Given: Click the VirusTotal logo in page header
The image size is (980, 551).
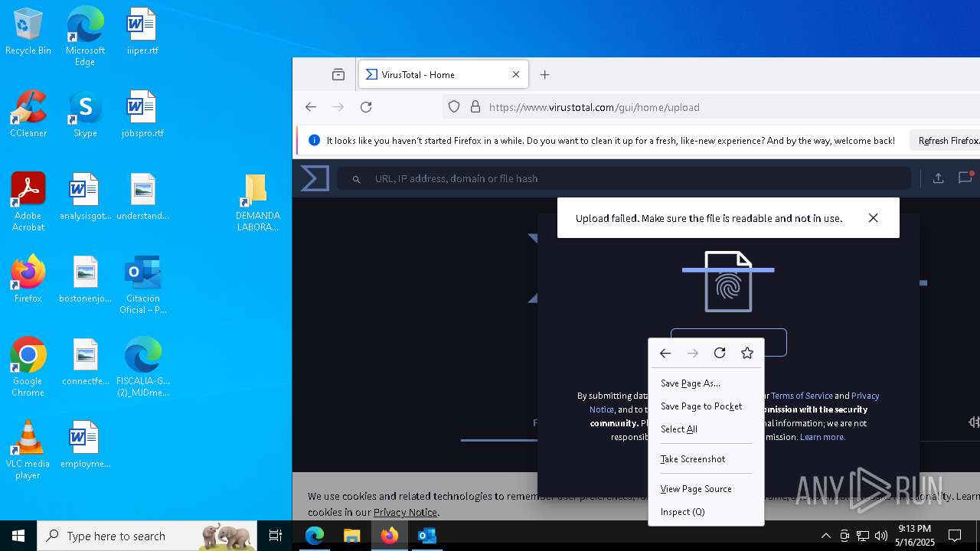Looking at the screenshot, I should tap(315, 178).
